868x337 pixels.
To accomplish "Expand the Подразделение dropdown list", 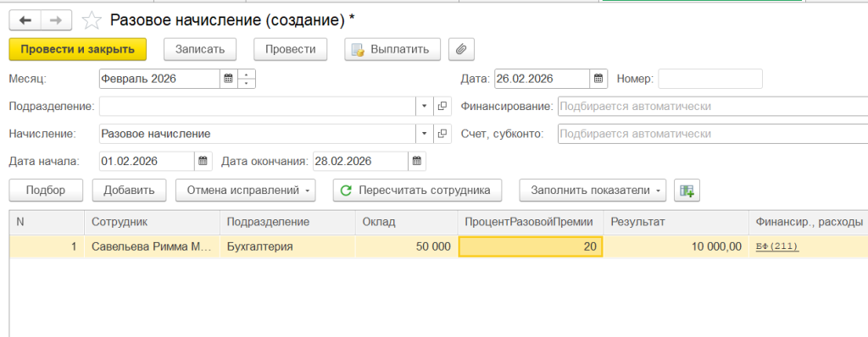I will 425,106.
